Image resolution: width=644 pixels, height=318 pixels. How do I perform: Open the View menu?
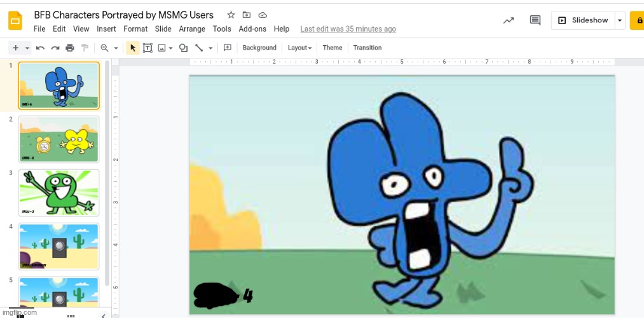81,29
